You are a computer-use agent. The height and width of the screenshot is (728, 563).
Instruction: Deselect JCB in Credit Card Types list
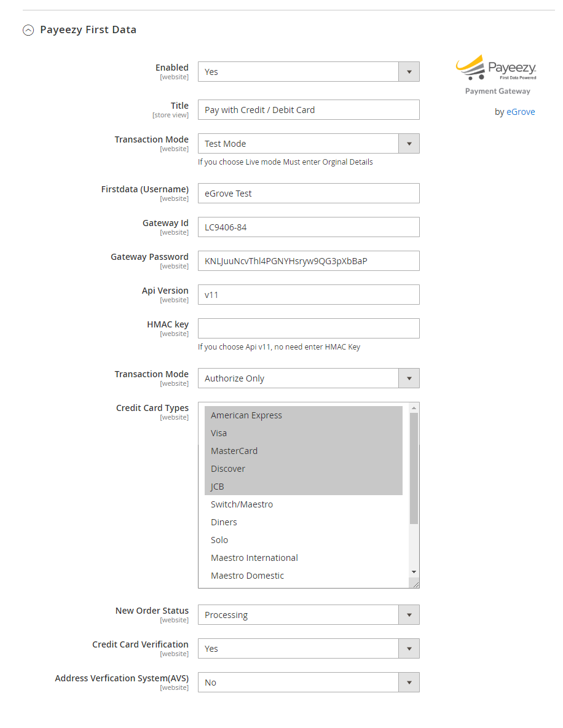point(277,486)
